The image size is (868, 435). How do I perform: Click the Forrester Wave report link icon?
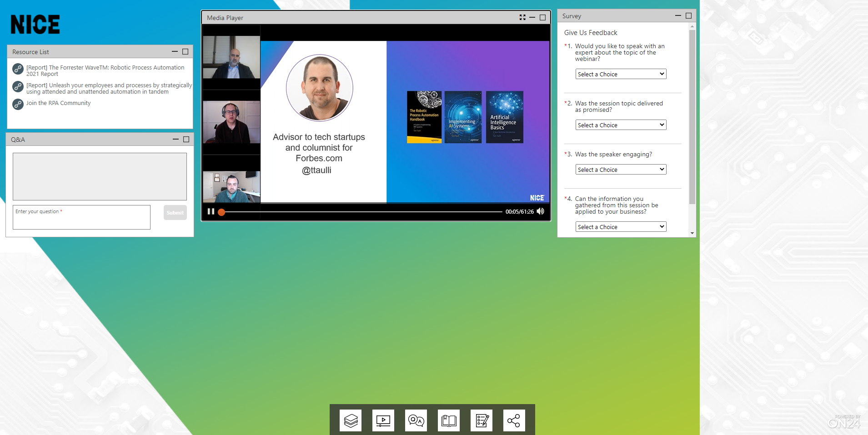18,69
